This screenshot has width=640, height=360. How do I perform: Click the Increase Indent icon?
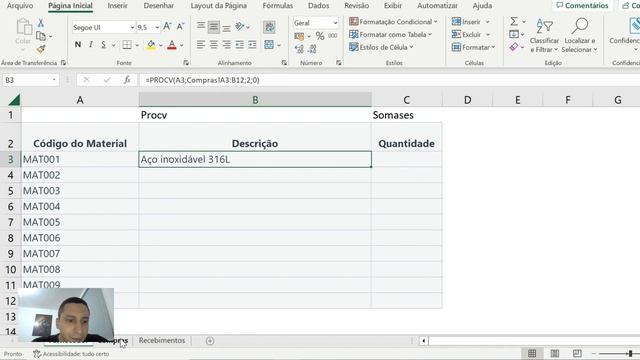[x=252, y=44]
